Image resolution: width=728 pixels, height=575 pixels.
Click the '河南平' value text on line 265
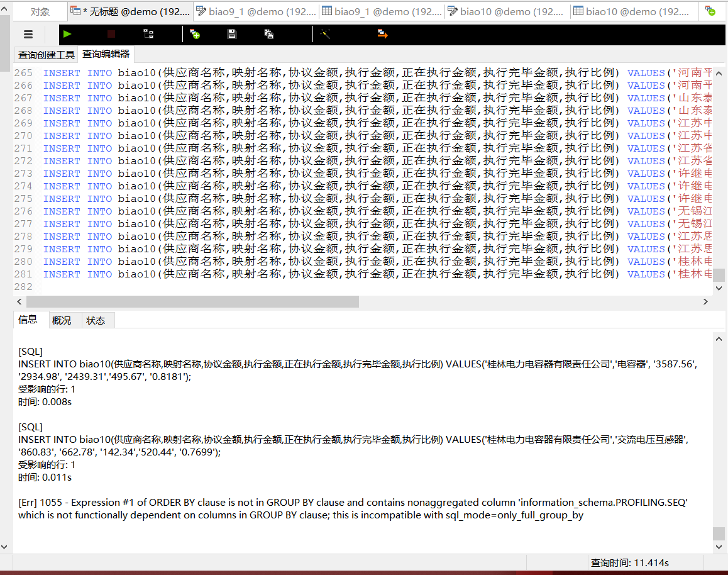tap(695, 73)
